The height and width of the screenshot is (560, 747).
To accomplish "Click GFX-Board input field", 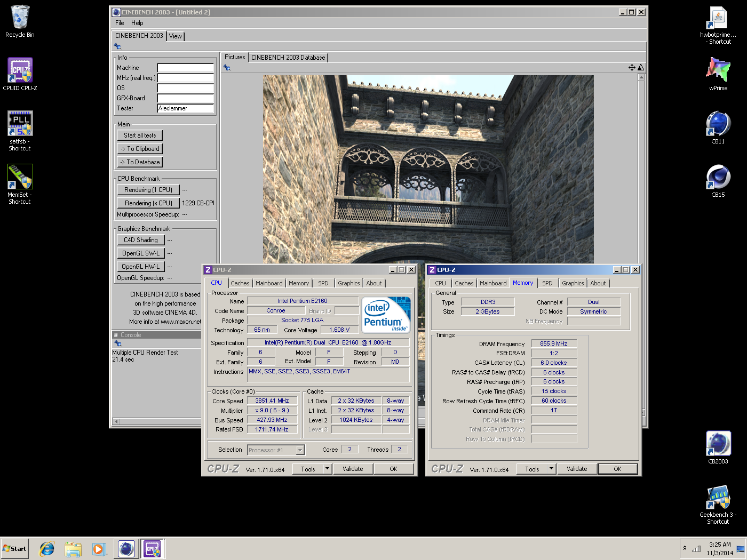I will pyautogui.click(x=185, y=98).
